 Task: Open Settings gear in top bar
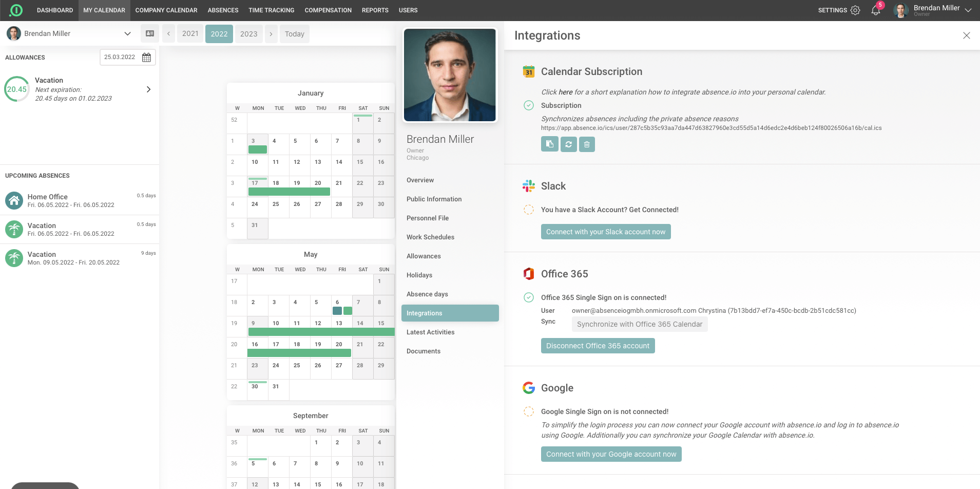[x=855, y=10]
